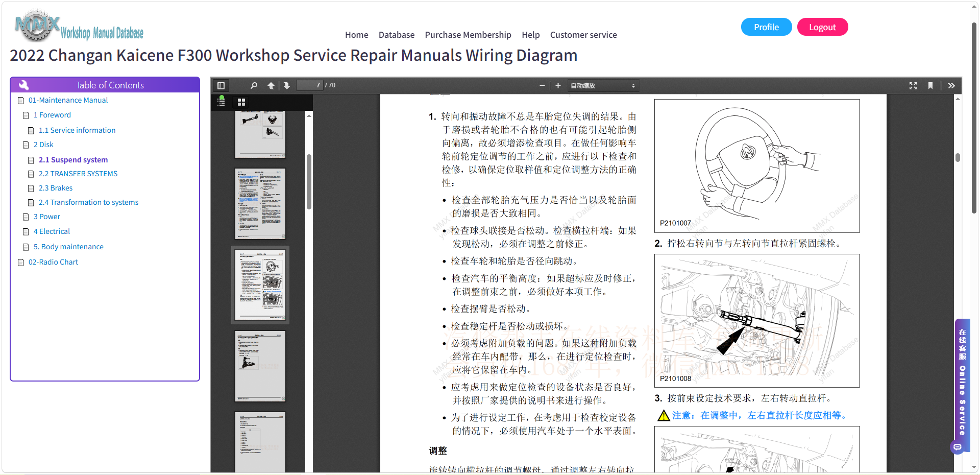This screenshot has width=980, height=475.
Task: Zoom out with the minus icon
Action: click(542, 86)
